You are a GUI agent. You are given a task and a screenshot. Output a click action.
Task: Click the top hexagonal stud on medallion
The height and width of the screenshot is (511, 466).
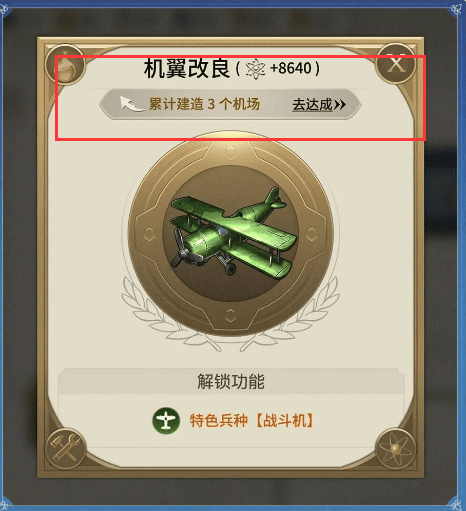[x=230, y=152]
